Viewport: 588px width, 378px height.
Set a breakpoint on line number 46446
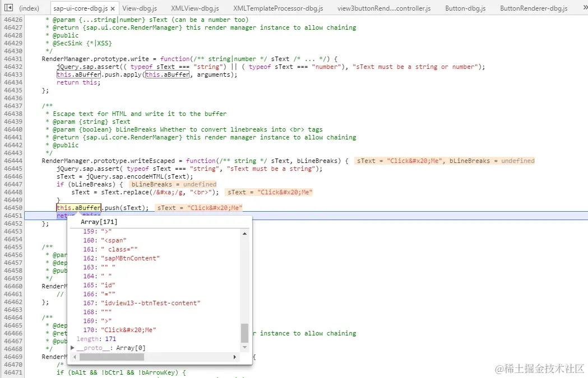(x=13, y=176)
